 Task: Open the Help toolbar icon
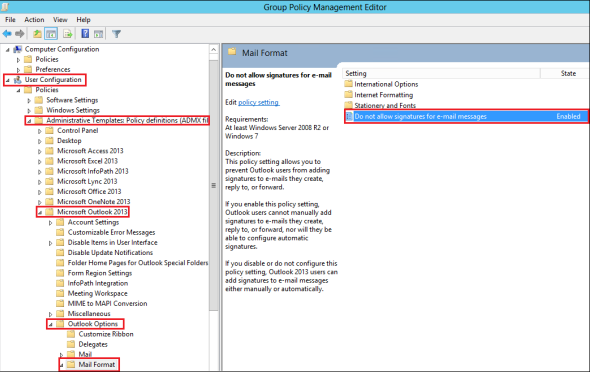pos(85,34)
